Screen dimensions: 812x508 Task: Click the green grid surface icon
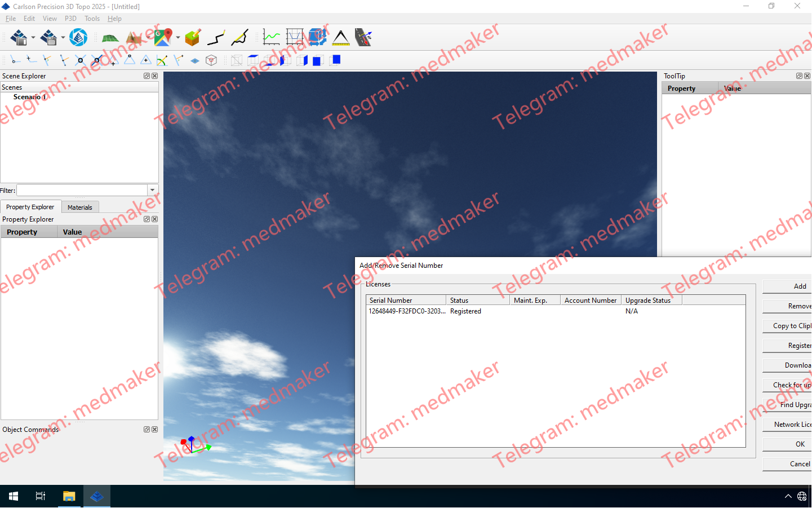(110, 38)
